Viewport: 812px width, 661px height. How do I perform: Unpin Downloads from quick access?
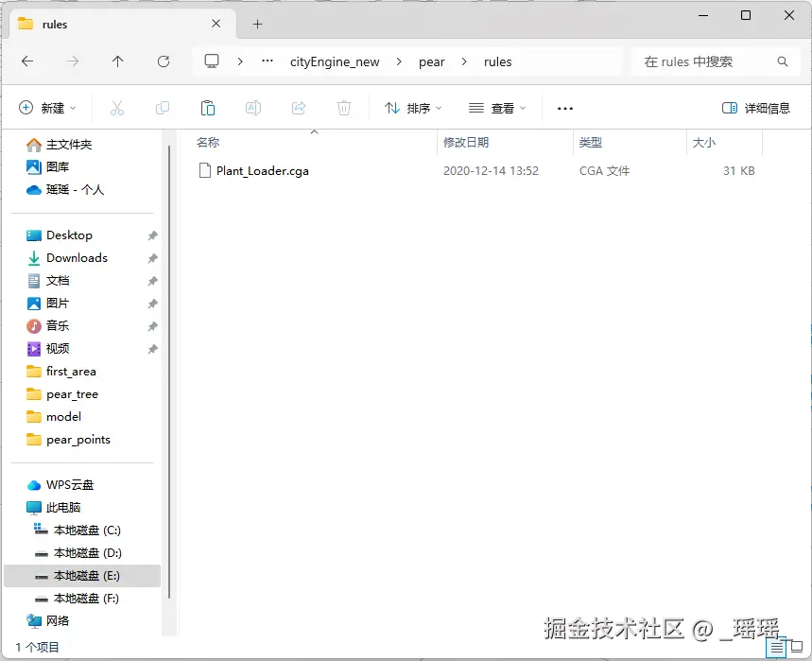152,258
